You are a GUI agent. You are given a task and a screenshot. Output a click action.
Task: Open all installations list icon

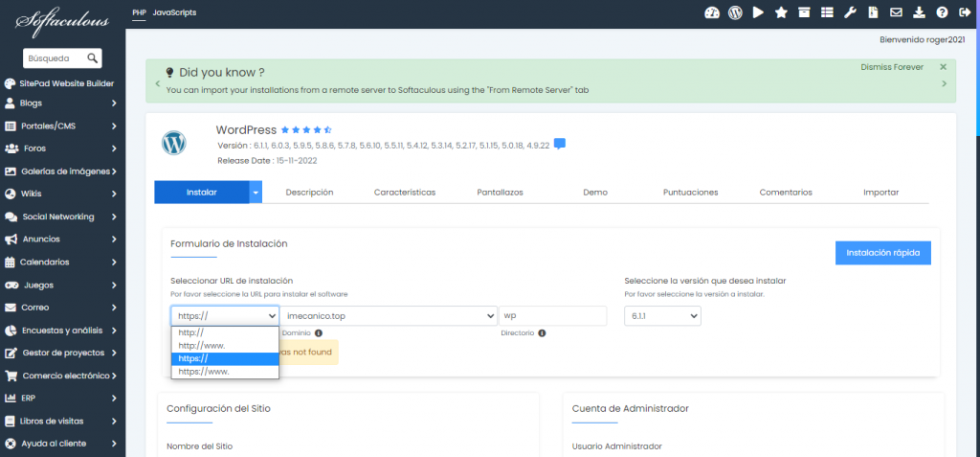click(x=827, y=12)
